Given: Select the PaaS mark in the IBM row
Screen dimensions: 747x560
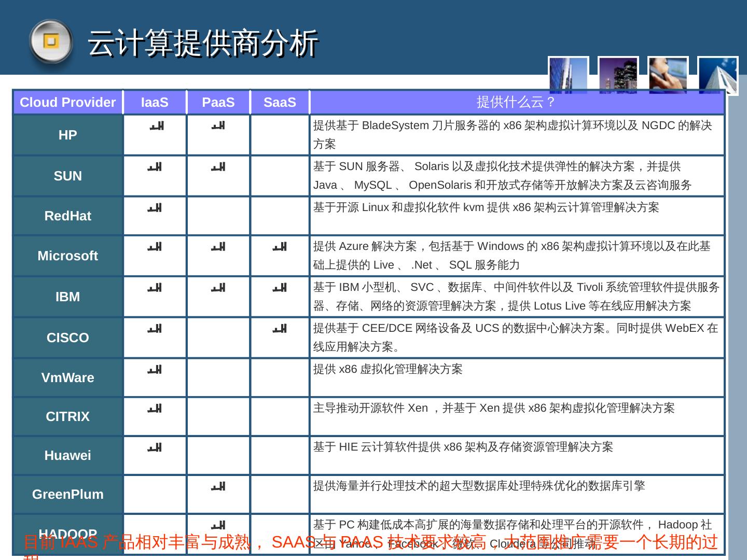Looking at the screenshot, I should [218, 288].
